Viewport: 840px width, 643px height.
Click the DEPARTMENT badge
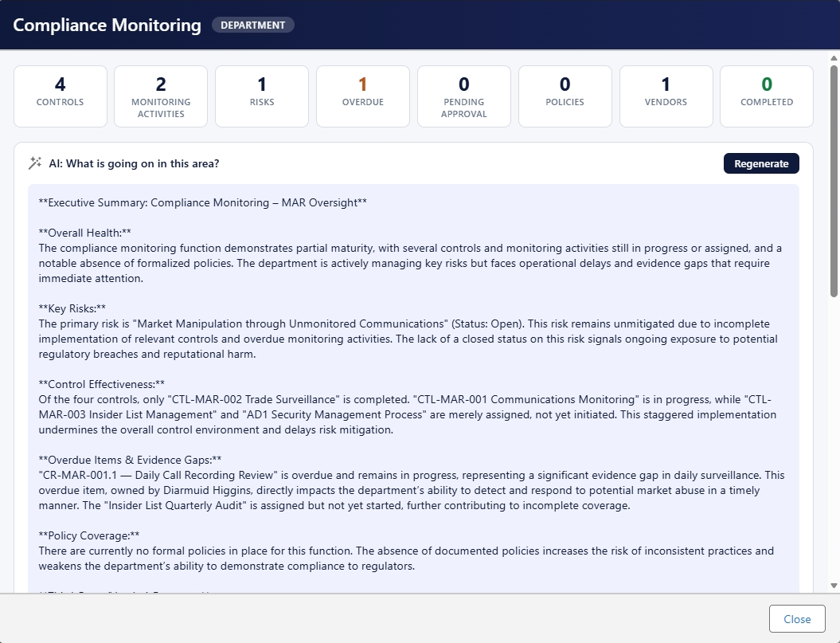click(x=252, y=25)
